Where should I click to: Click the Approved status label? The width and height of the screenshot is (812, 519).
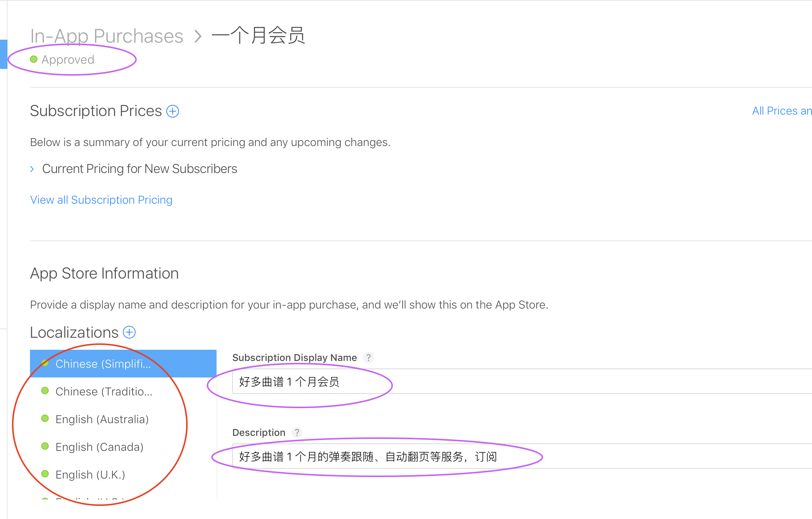pos(68,60)
